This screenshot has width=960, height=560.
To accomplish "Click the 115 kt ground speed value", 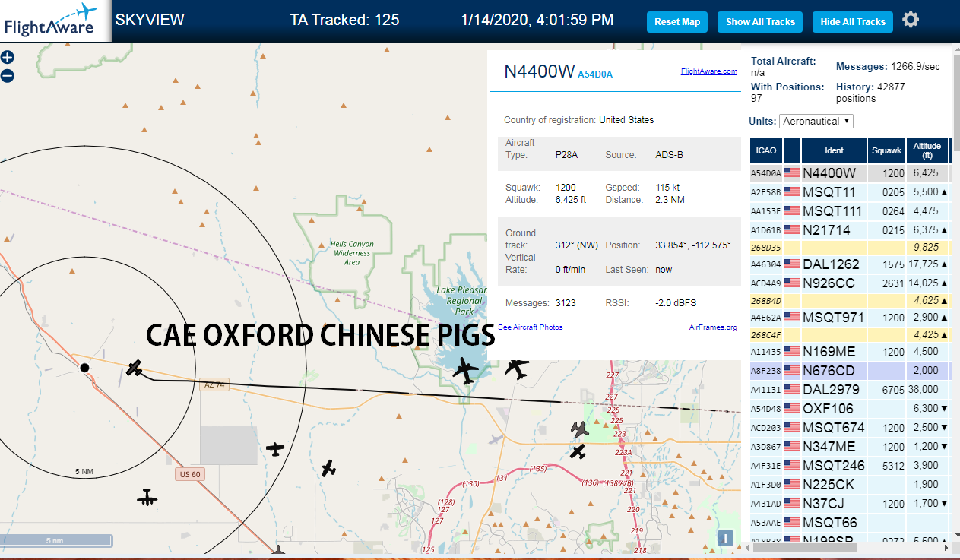I will coord(668,187).
